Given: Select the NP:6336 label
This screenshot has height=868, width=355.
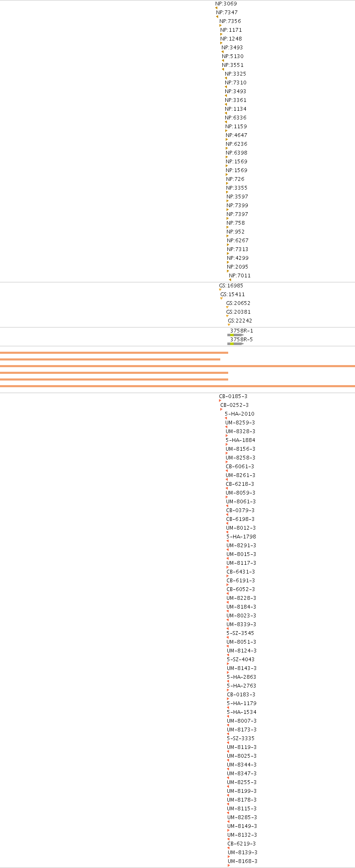Looking at the screenshot, I should pyautogui.click(x=236, y=118).
